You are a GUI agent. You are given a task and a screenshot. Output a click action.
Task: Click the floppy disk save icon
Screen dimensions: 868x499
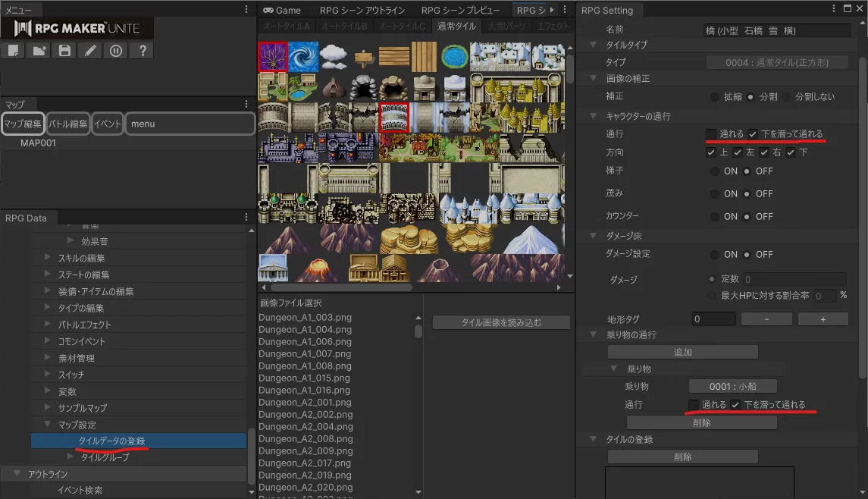click(64, 51)
